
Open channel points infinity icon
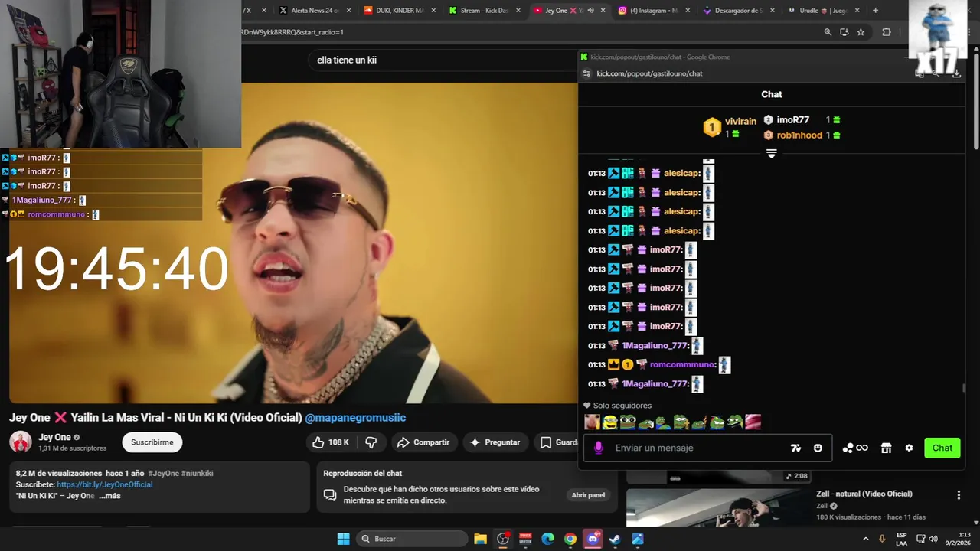[855, 448]
